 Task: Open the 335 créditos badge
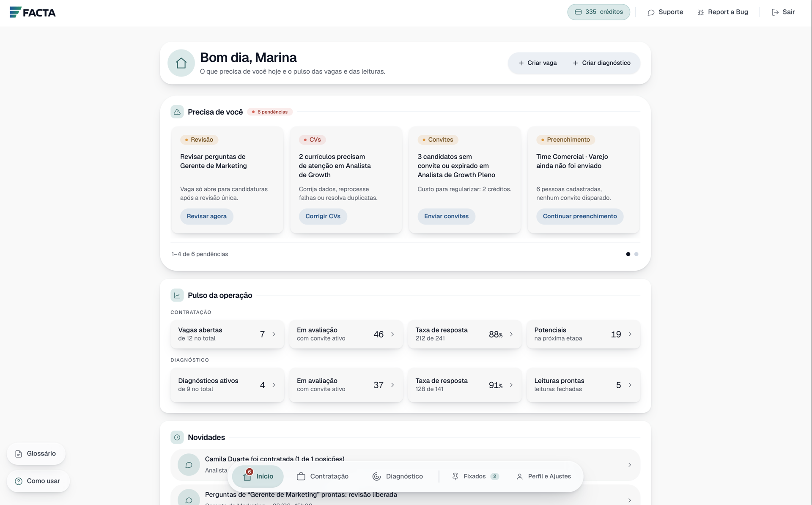coord(598,12)
